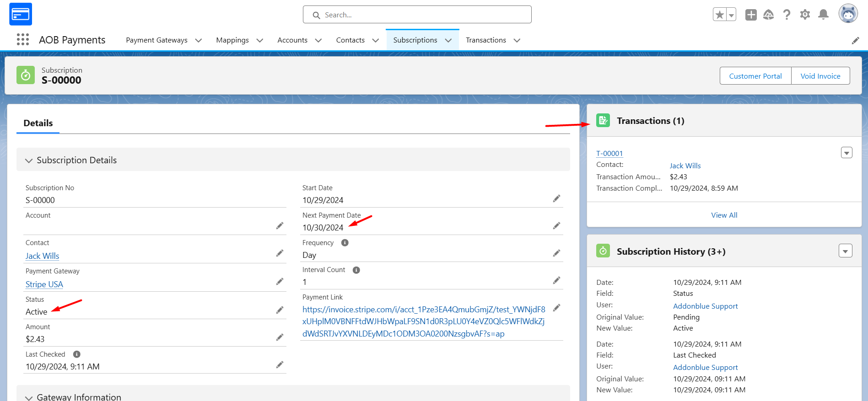Open the Setup gear menu
Screen dimensions: 868x401
(805, 15)
